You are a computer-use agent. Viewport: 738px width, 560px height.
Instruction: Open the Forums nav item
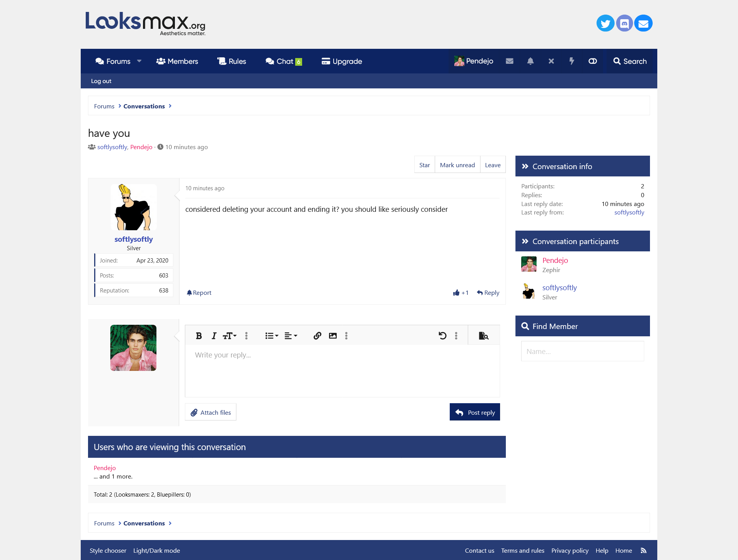click(113, 61)
